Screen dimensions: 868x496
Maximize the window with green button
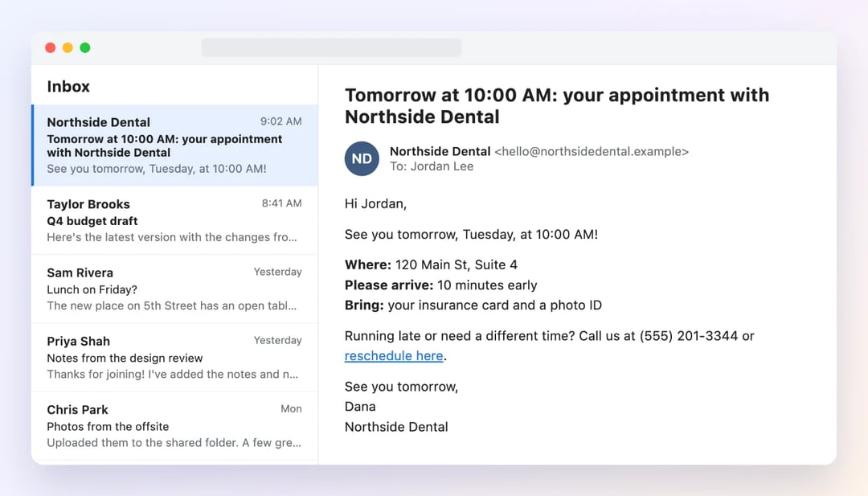(x=85, y=47)
